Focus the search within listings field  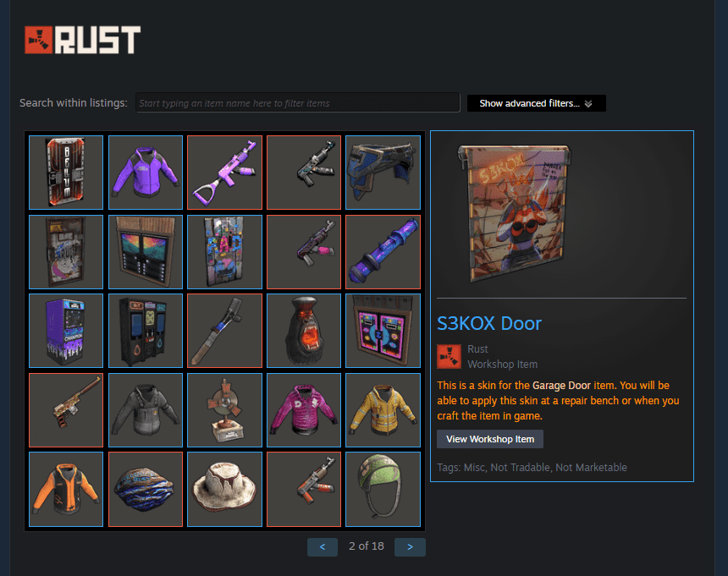click(298, 103)
